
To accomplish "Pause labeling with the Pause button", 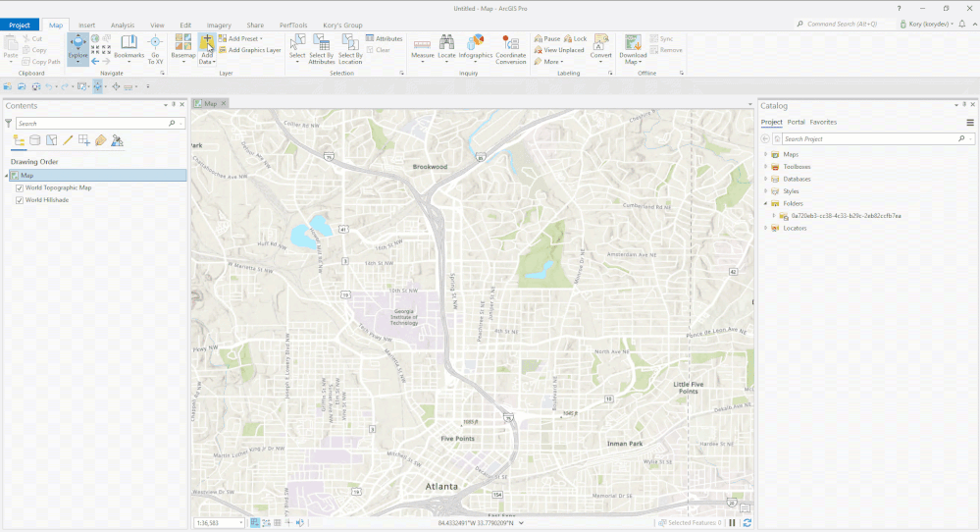I will [x=546, y=38].
